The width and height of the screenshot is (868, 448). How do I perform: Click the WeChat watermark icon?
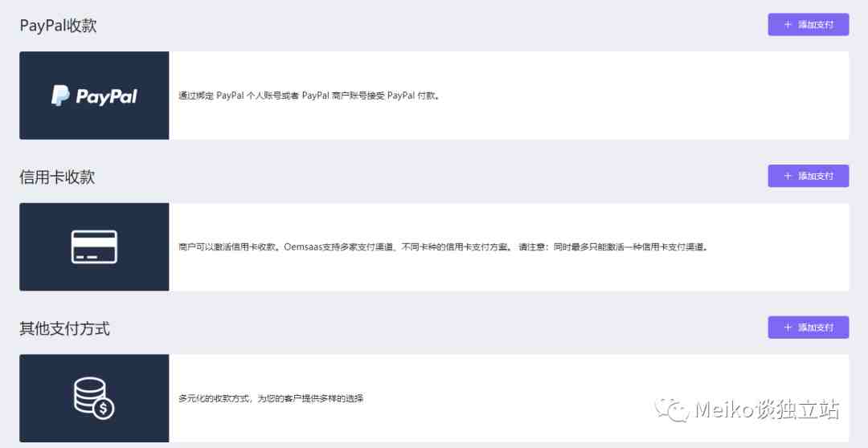pyautogui.click(x=671, y=409)
